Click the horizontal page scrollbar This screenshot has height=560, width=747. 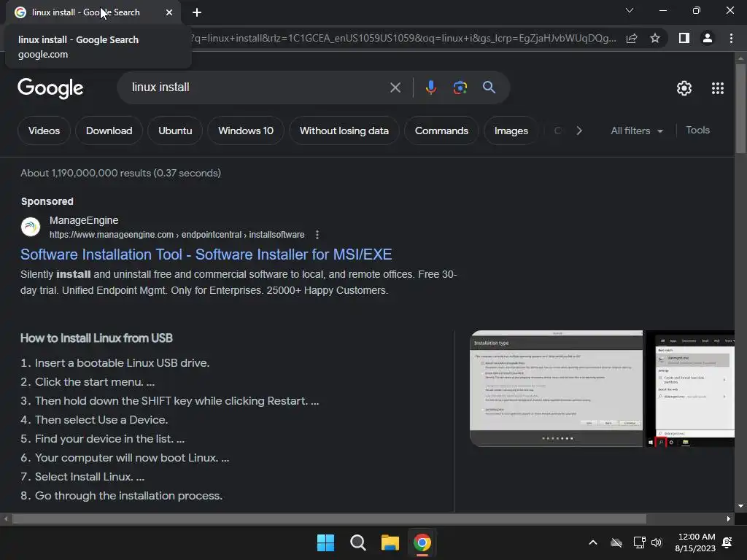329,518
